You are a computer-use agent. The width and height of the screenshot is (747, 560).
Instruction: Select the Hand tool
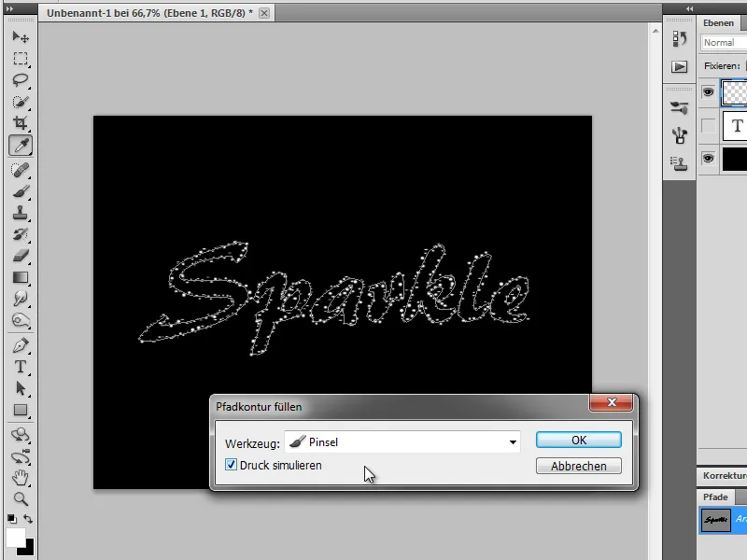[x=21, y=477]
